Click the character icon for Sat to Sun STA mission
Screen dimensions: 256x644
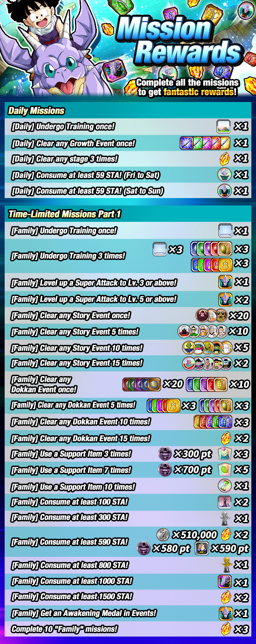click(x=224, y=191)
